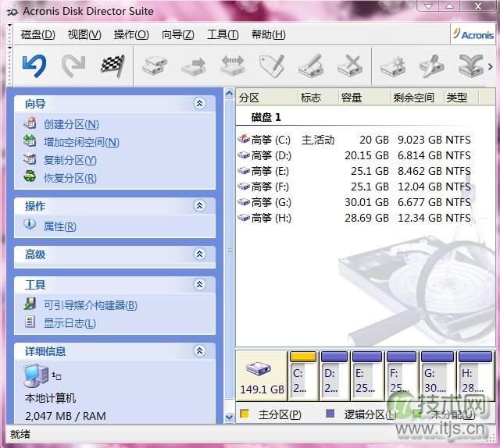Click the yellow 主分区(P) legend swatch
The width and height of the screenshot is (500, 448).
click(245, 414)
